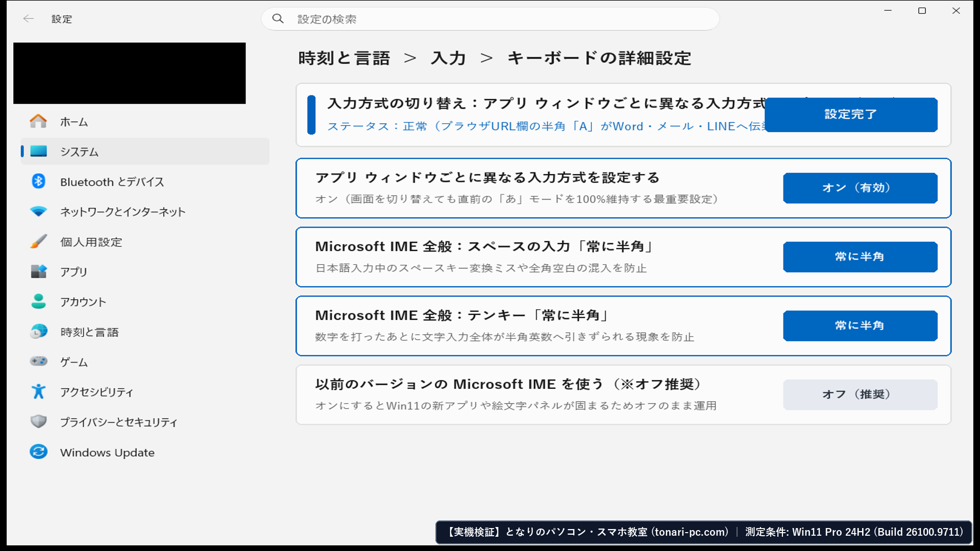Click 常に半角 for テンキー setting
The height and width of the screenshot is (551, 980).
click(x=860, y=325)
